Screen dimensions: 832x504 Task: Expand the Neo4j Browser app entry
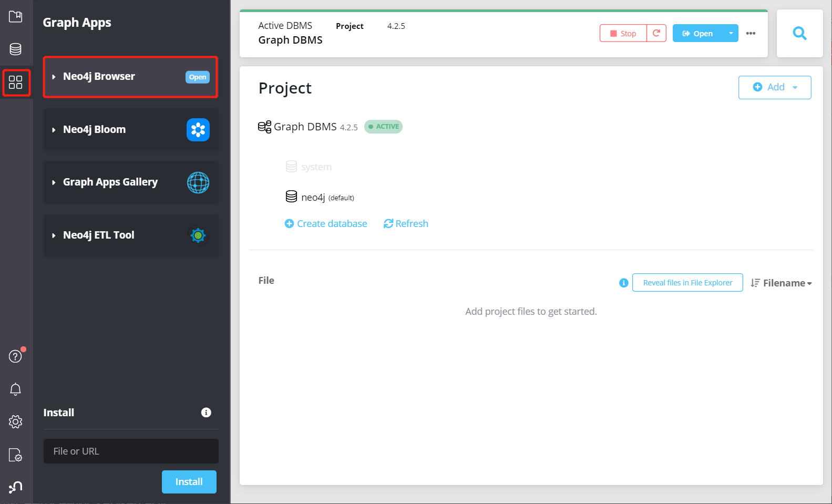[x=54, y=77]
